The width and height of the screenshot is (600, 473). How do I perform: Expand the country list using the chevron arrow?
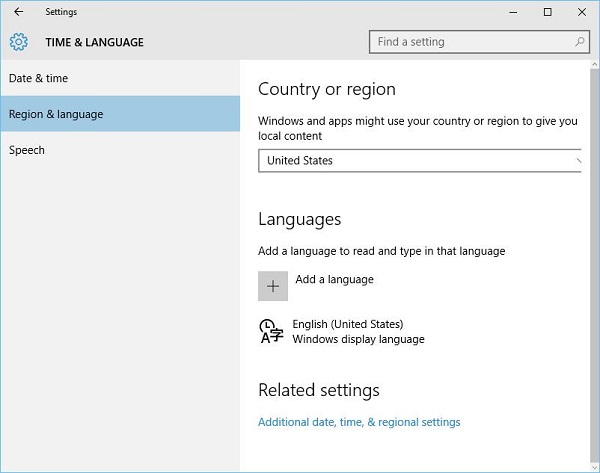578,160
